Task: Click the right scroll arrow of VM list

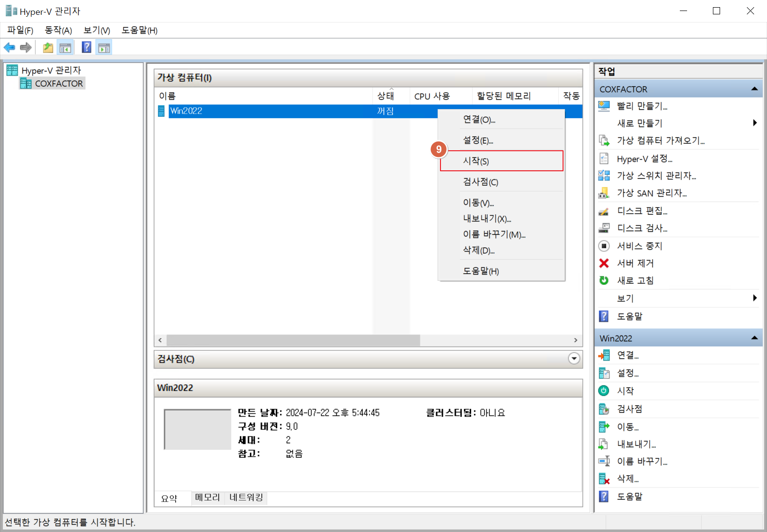Action: point(575,340)
